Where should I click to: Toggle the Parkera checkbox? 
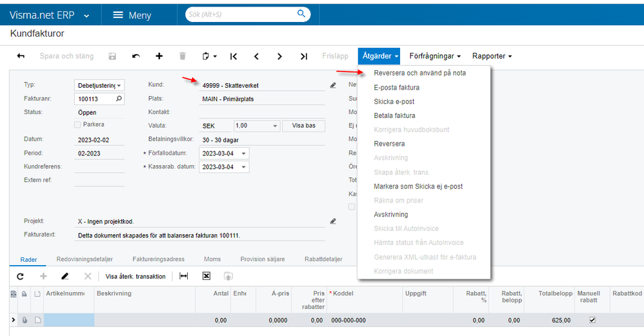[x=77, y=124]
